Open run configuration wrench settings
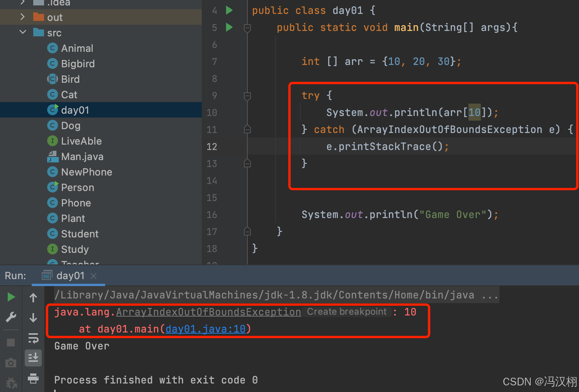 coord(11,317)
